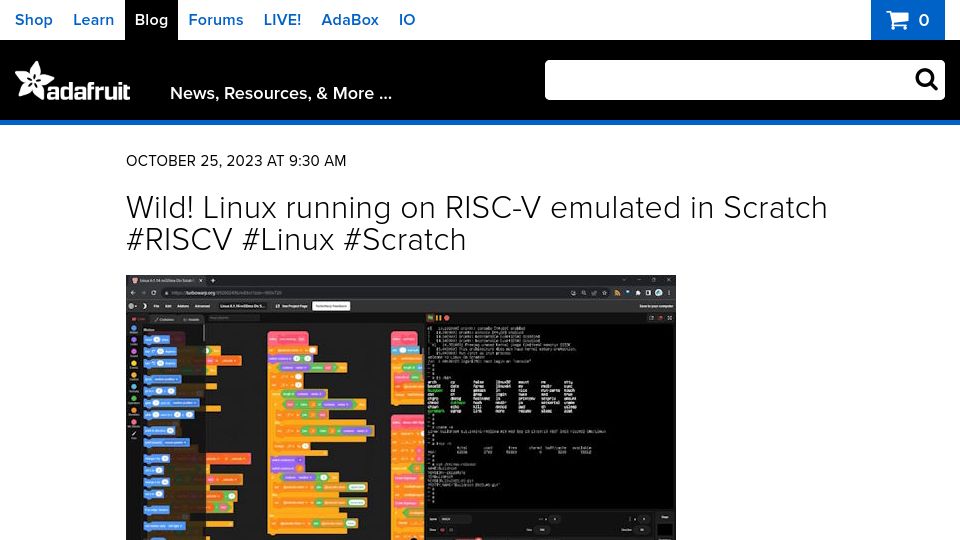This screenshot has height=540, width=960.
Task: Click the post date October 25, 2023
Action: tap(236, 161)
